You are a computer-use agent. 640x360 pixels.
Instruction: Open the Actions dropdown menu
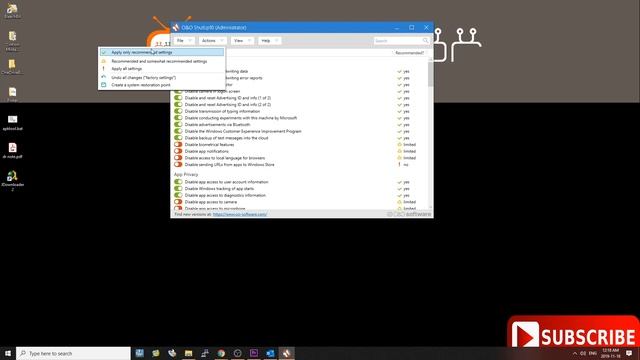[x=212, y=40]
